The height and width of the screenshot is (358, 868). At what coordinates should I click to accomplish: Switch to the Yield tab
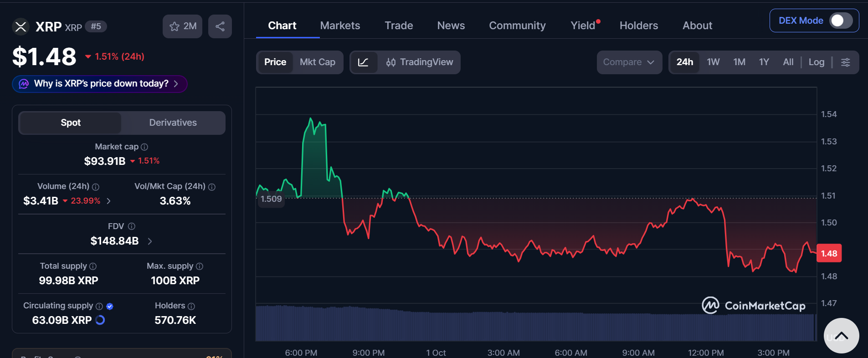(584, 26)
